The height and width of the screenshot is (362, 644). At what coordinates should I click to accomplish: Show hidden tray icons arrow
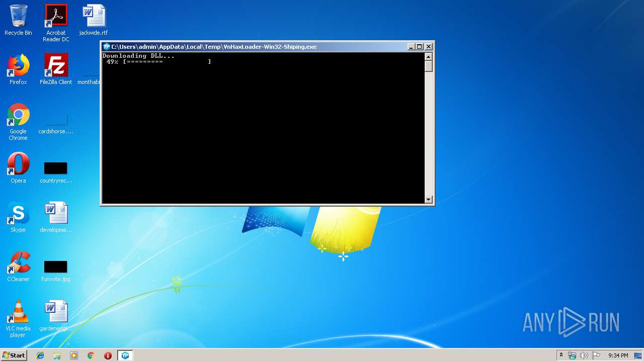561,355
